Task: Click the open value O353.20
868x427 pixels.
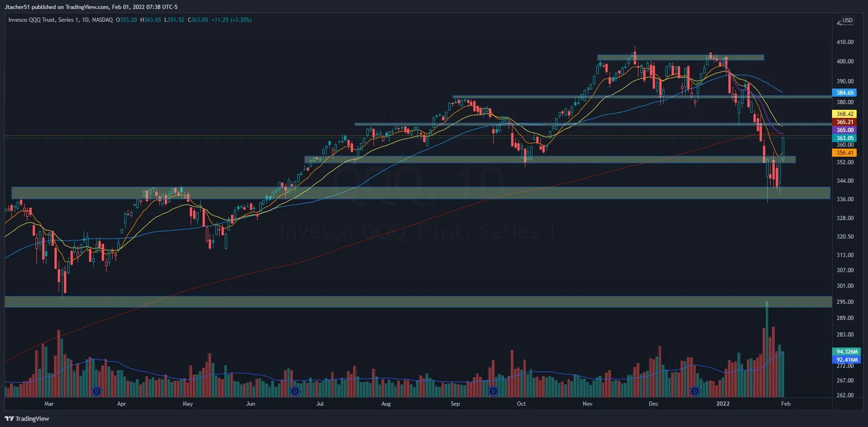Action: pos(126,20)
